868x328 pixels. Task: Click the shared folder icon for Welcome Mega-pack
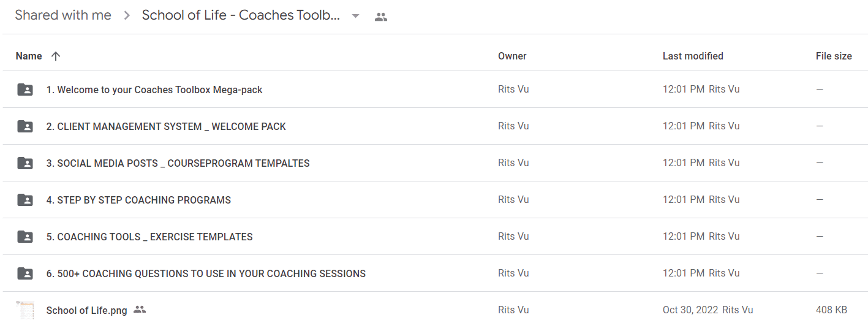click(x=25, y=90)
